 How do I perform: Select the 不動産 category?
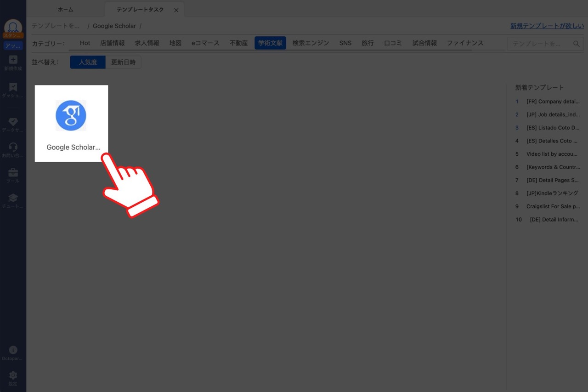click(x=238, y=43)
